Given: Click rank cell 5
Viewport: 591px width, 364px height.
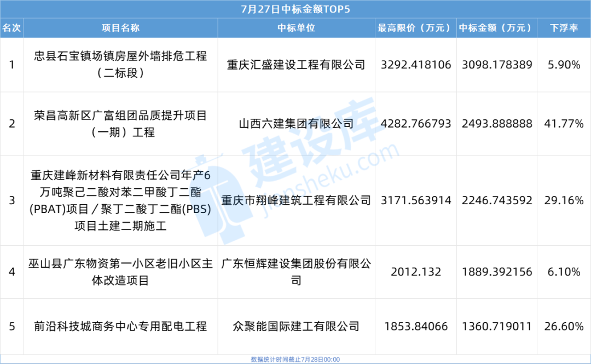Looking at the screenshot, I should coord(12,326).
